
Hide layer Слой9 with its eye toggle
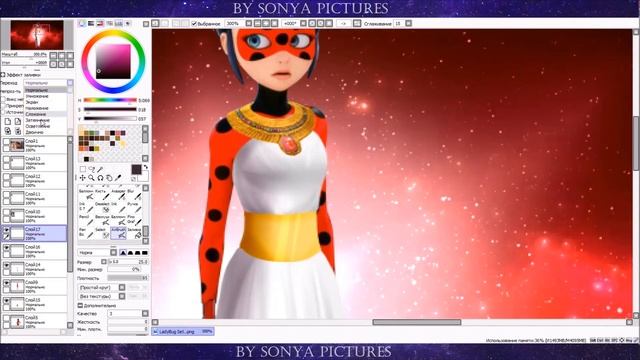[6, 283]
